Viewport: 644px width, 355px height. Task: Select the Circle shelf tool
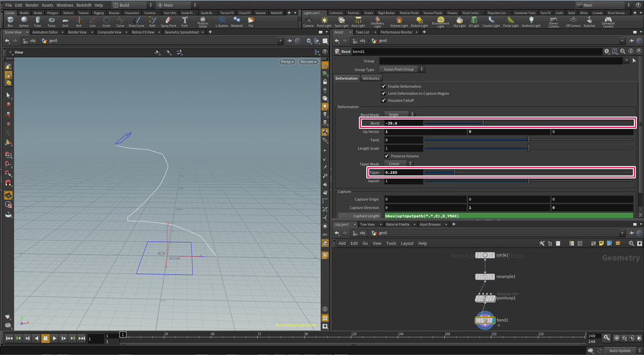click(x=106, y=22)
